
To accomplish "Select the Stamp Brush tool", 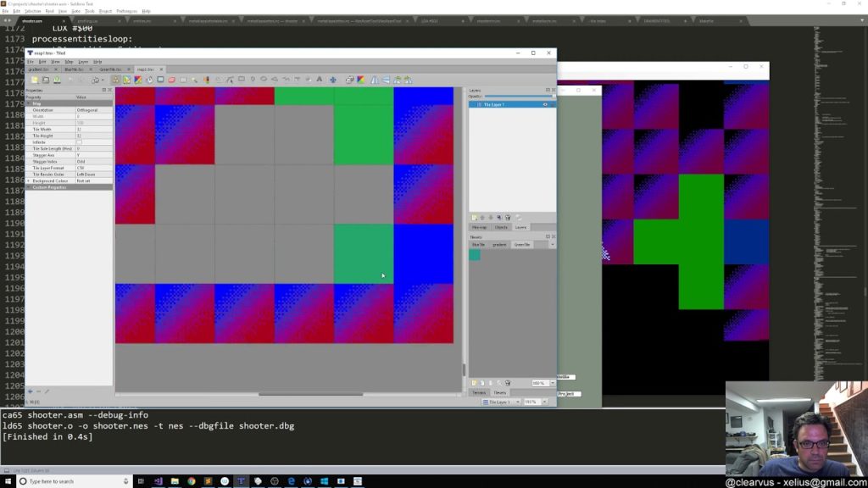I will pos(115,80).
